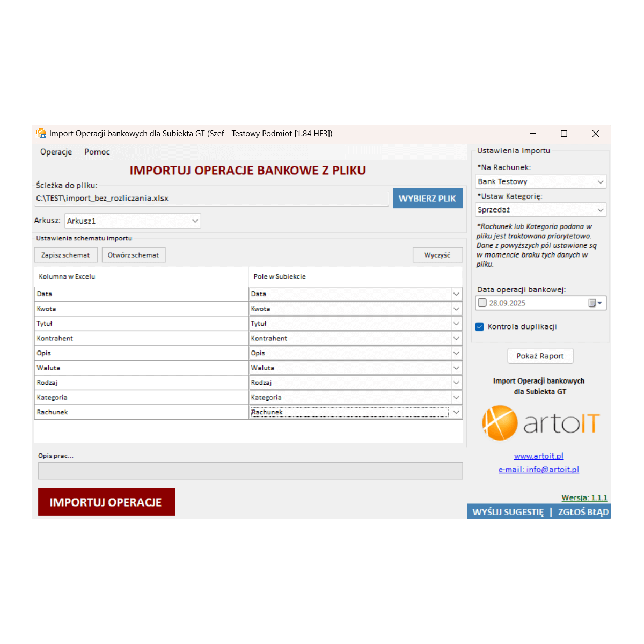Expand the Kwota field mapping dropdown

[456, 309]
